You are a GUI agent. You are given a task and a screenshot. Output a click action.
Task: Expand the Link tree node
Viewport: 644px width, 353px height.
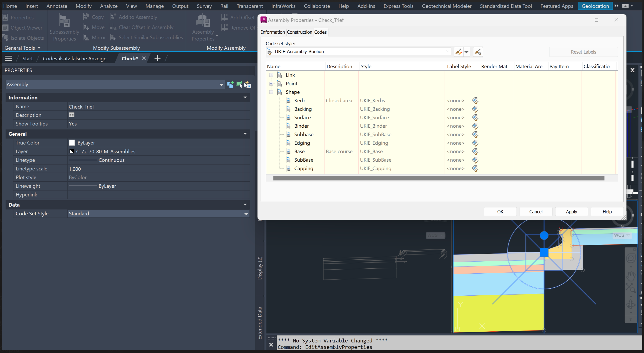tap(271, 75)
